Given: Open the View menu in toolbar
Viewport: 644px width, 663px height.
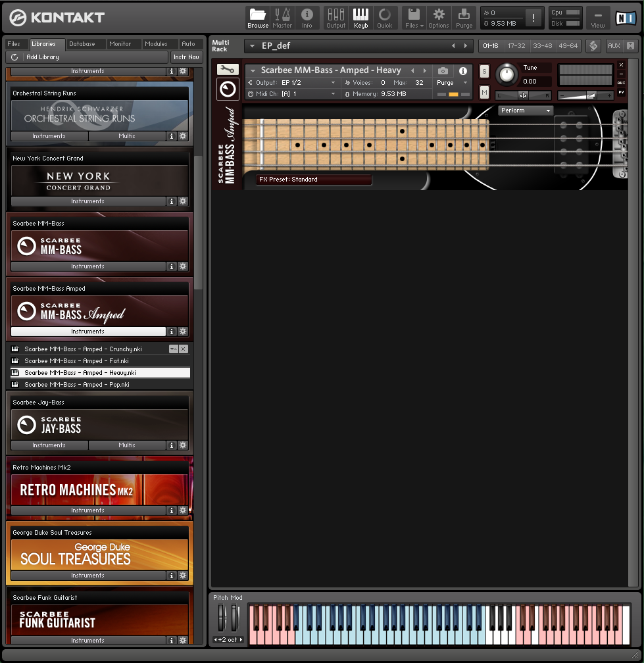Looking at the screenshot, I should point(597,18).
